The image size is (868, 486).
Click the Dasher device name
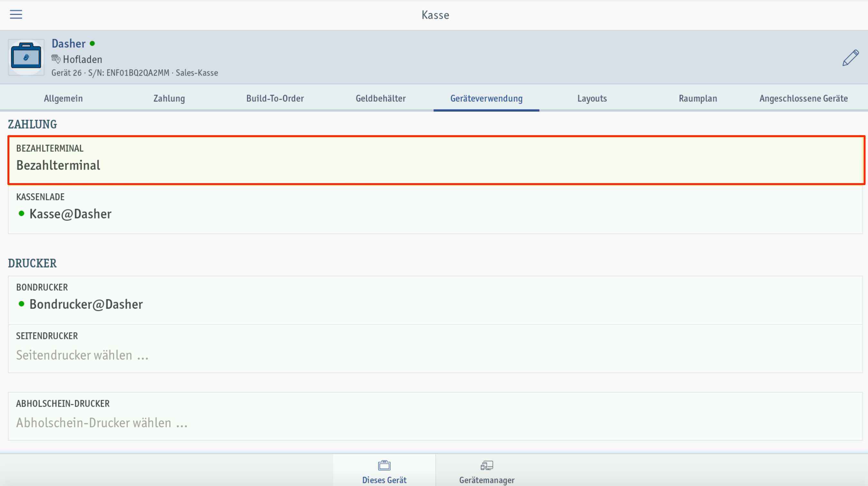click(x=69, y=43)
